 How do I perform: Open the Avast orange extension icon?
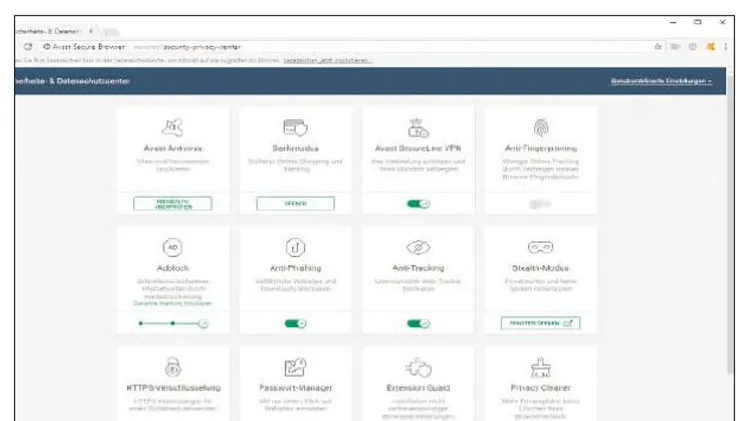point(711,47)
